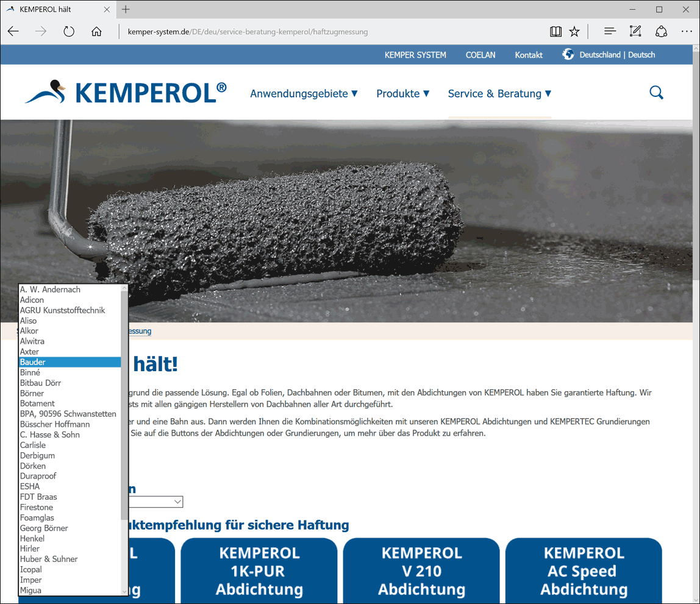The height and width of the screenshot is (604, 700).
Task: Select Georg Börner option
Action: click(70, 528)
